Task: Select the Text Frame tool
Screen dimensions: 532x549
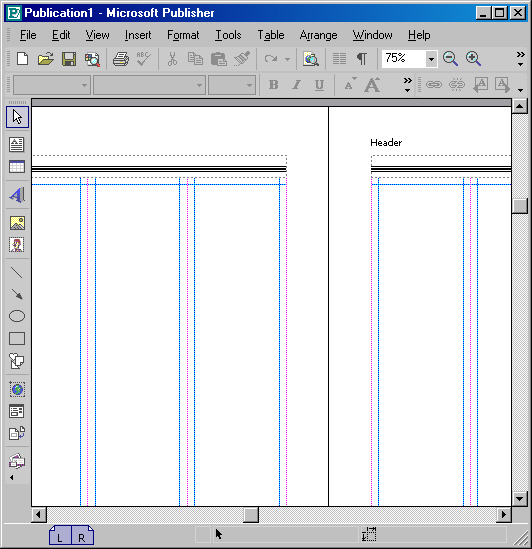Action: click(17, 144)
